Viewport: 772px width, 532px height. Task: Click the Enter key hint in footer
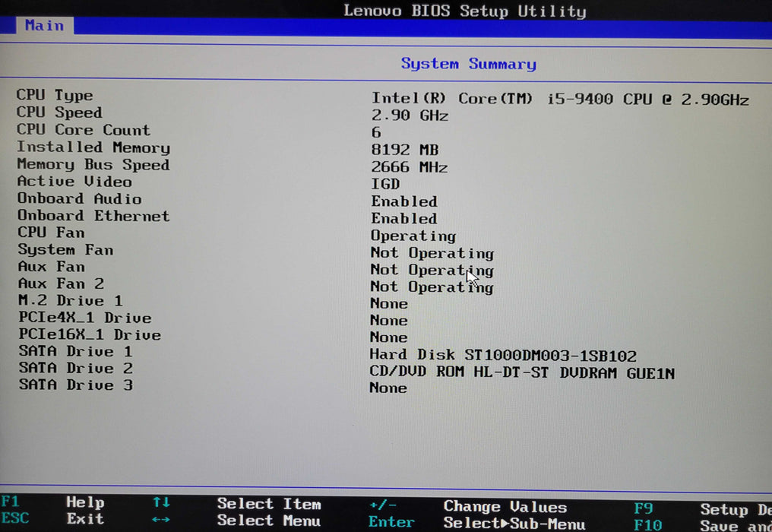pyautogui.click(x=391, y=522)
